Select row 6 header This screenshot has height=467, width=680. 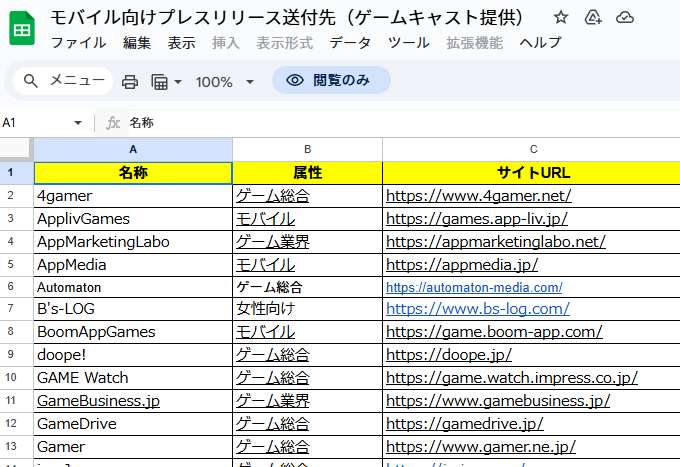[x=10, y=287]
